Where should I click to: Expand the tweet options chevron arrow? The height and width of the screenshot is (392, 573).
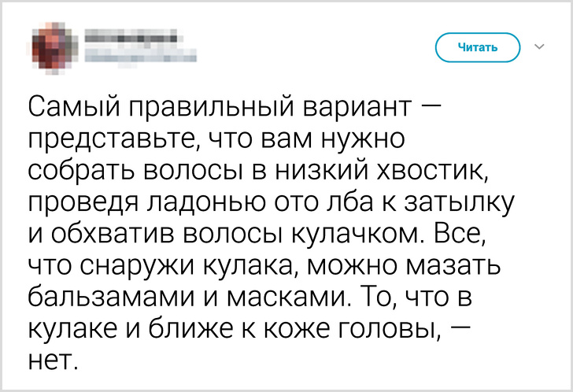tap(539, 47)
